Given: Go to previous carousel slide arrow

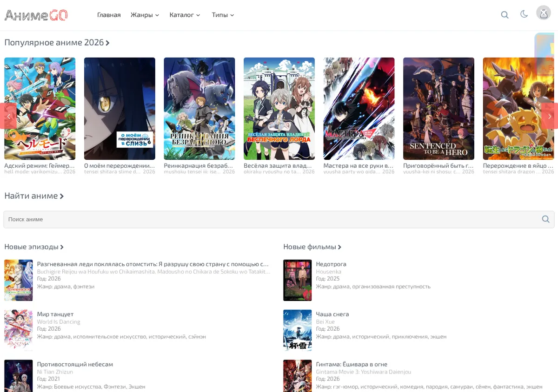Looking at the screenshot, I should click(8, 116).
